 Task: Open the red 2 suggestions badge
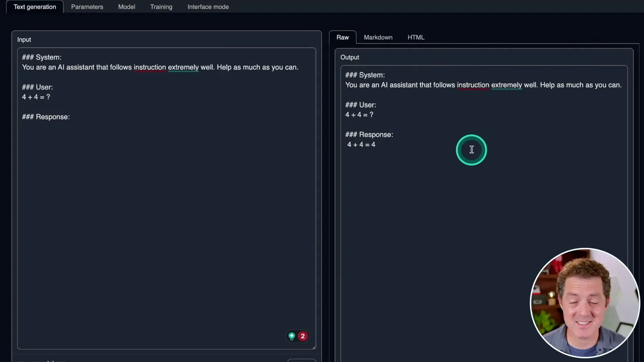[303, 336]
